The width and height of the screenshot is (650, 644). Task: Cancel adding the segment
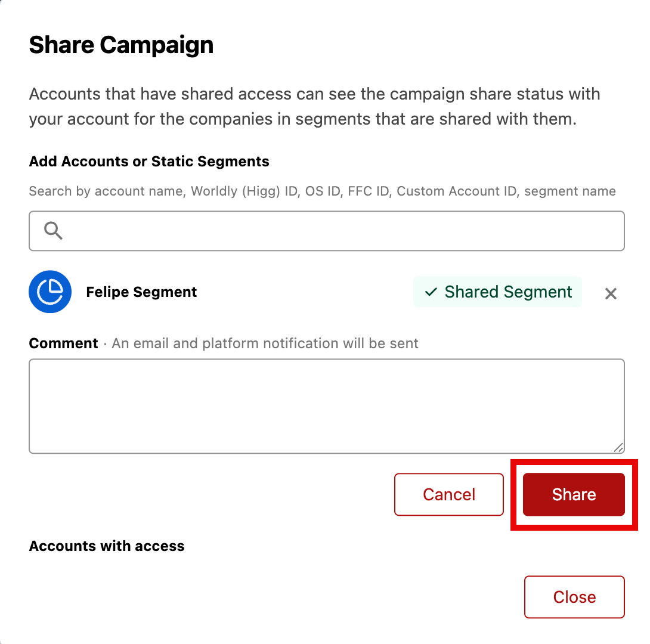pyautogui.click(x=449, y=494)
